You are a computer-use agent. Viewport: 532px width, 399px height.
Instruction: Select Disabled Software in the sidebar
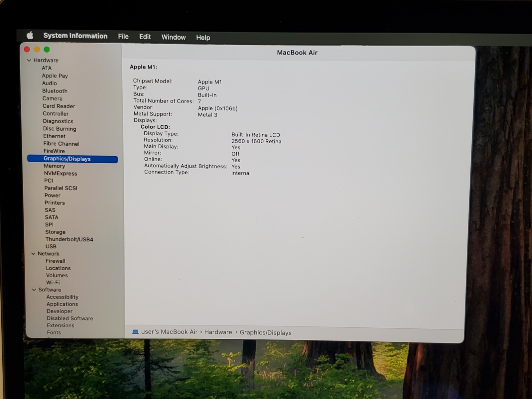(70, 319)
